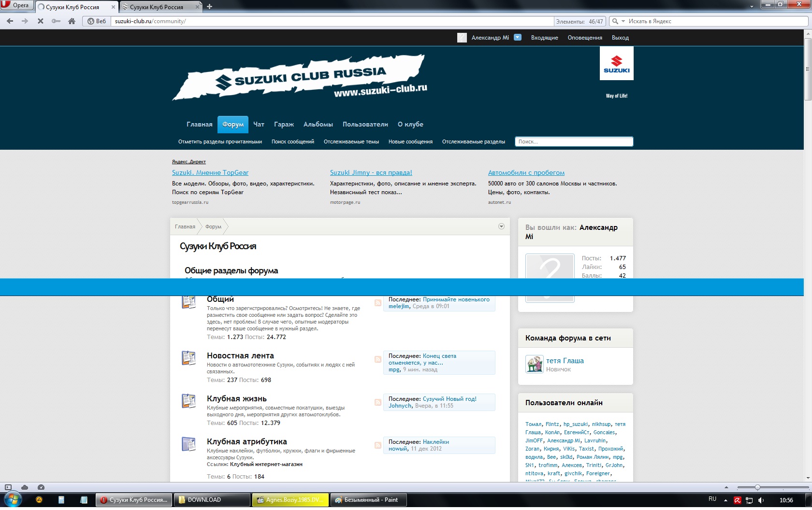Open account dropdown next to Александр Mi
This screenshot has height=510, width=812.
click(x=518, y=37)
